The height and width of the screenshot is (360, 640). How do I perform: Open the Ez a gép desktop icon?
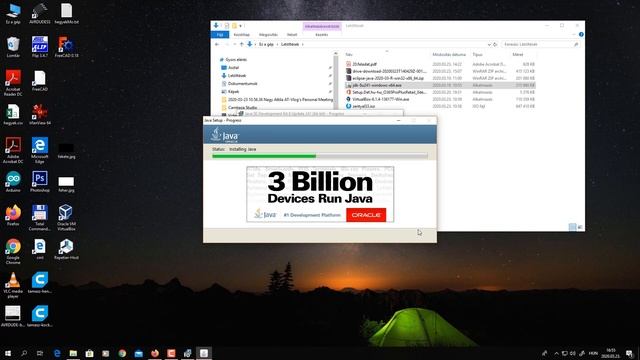point(13,13)
